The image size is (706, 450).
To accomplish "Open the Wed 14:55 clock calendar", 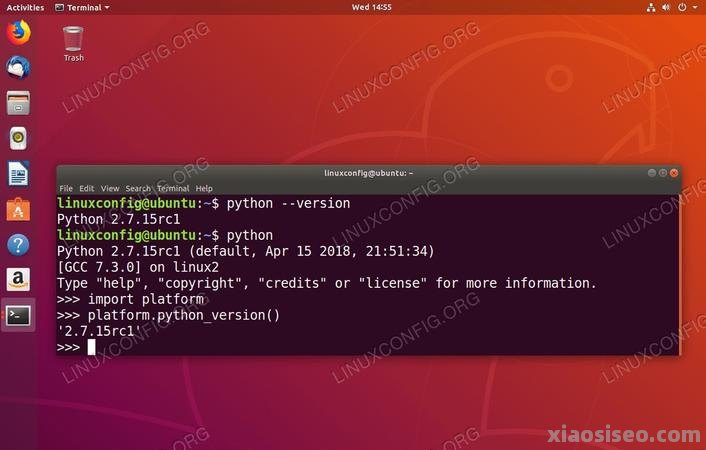I will click(371, 7).
